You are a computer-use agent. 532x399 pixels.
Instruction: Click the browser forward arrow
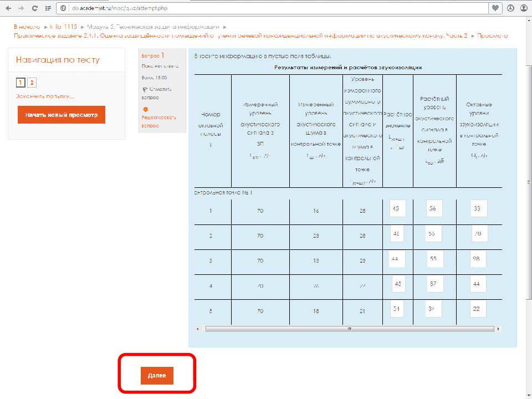pos(21,8)
